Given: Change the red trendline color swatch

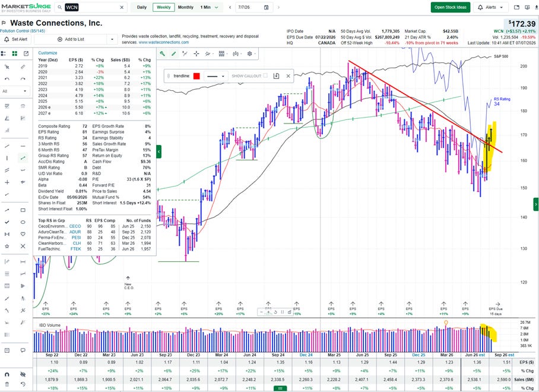Looking at the screenshot, I should (196, 76).
